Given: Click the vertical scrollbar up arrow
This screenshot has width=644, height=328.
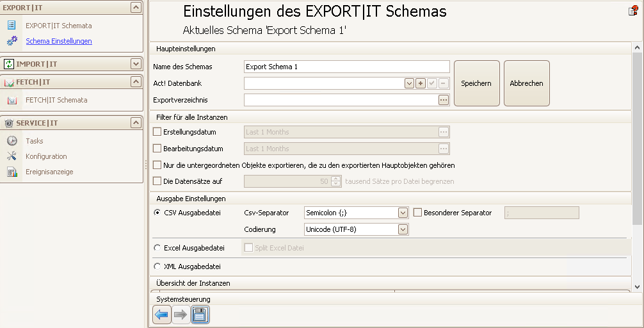Looking at the screenshot, I should click(x=638, y=47).
